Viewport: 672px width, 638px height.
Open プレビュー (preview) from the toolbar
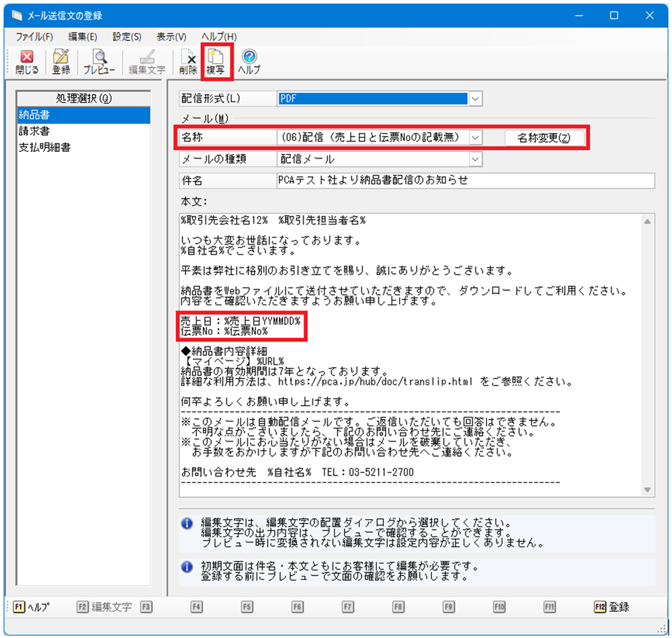99,62
